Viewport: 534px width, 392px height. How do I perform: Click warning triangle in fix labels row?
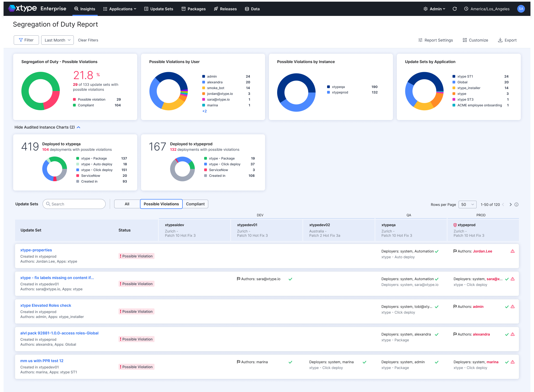point(513,279)
